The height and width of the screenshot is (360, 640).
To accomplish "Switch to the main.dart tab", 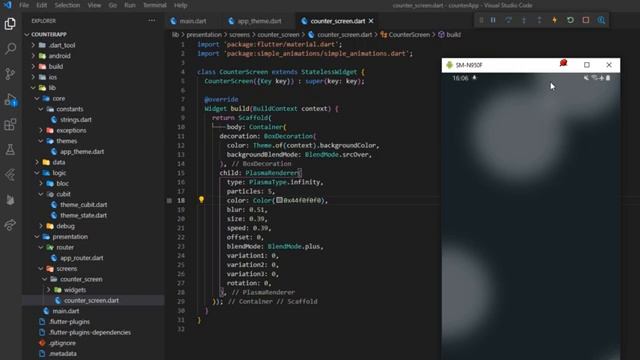I will click(192, 21).
